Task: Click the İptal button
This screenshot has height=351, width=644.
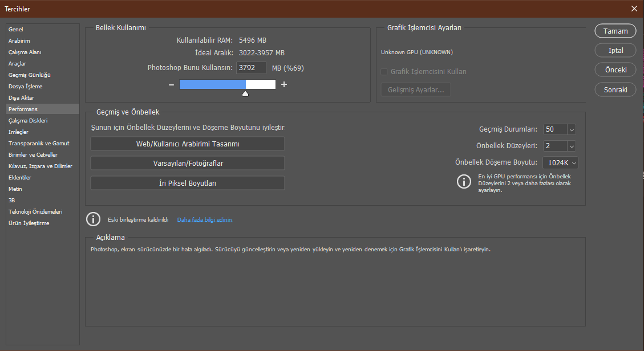Action: pyautogui.click(x=615, y=51)
